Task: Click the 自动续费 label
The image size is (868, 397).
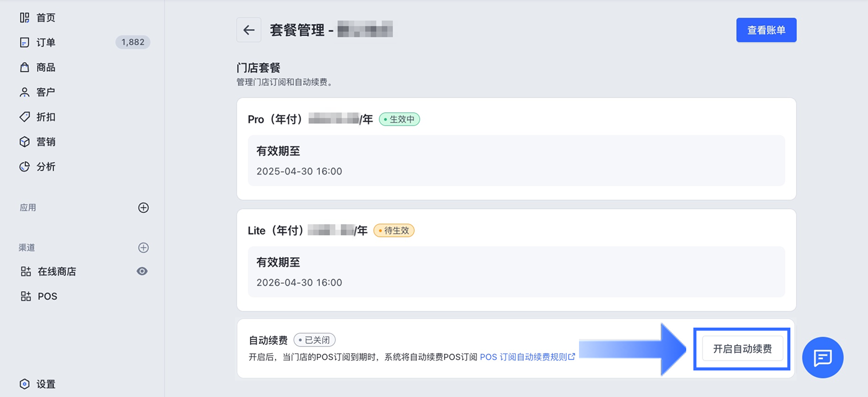Action: (x=269, y=340)
